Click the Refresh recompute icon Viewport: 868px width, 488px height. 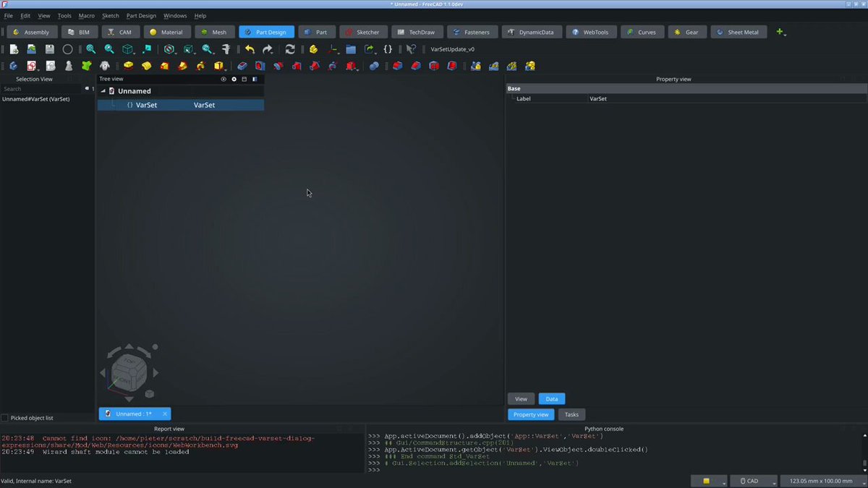click(290, 49)
